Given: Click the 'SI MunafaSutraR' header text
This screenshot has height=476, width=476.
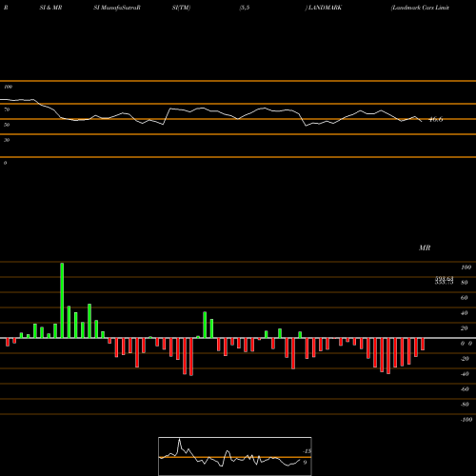Looking at the screenshot, I should 117,8.
